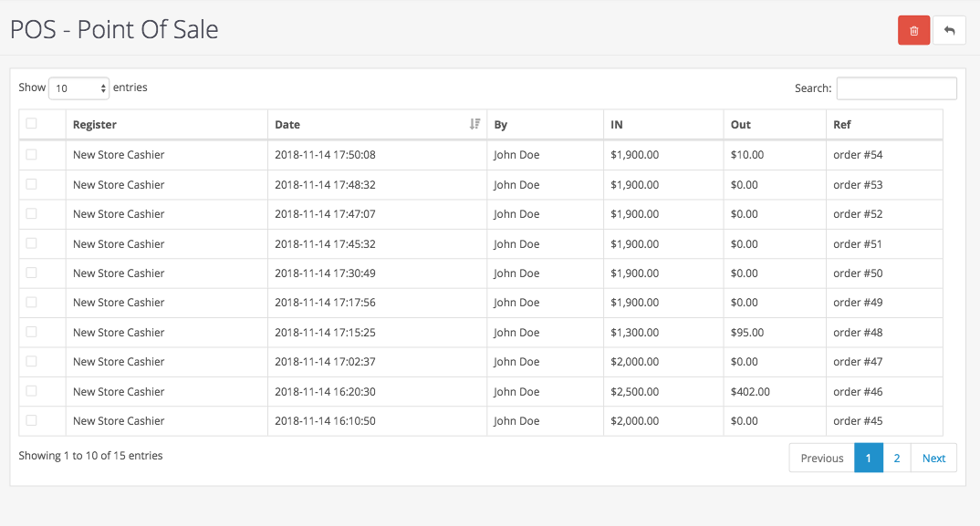
Task: Focus the Search input field
Action: (896, 88)
